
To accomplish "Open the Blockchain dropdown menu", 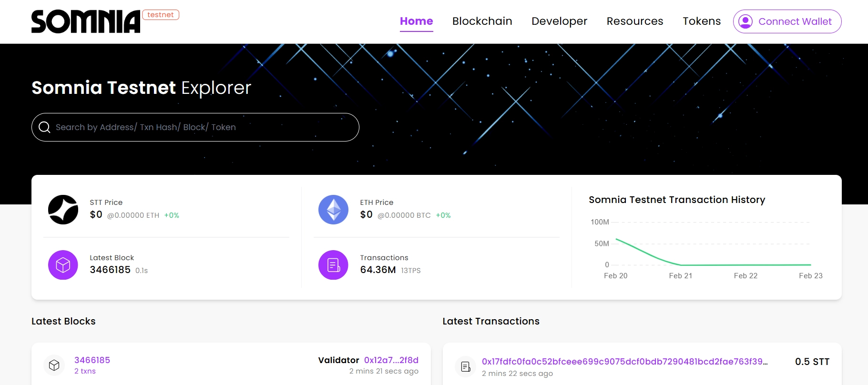I will tap(482, 21).
